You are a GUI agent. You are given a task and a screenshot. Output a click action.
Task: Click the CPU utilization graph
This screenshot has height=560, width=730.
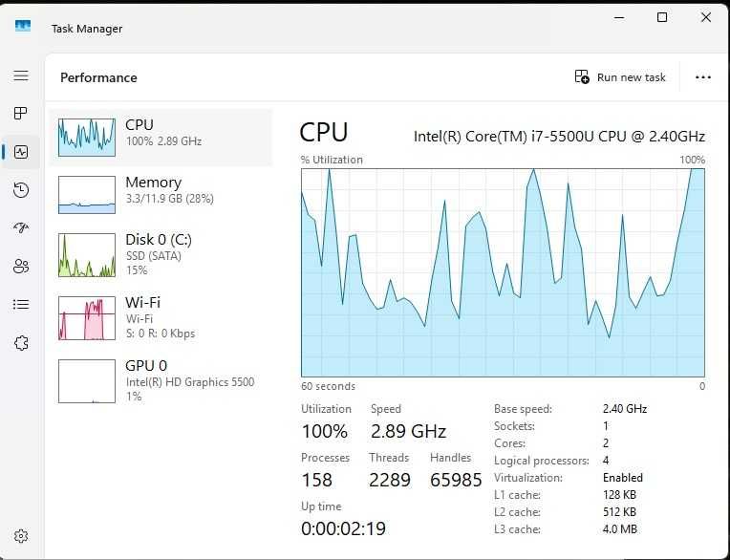tap(503, 272)
